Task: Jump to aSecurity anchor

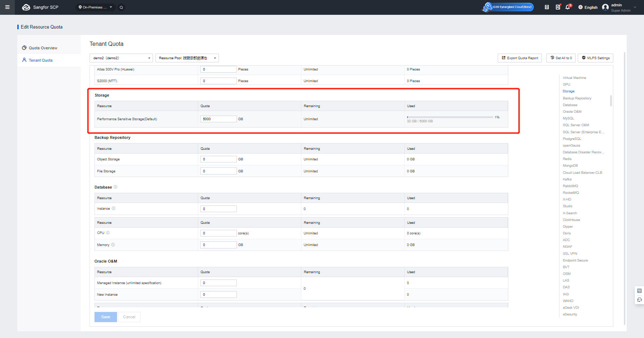Action: [x=570, y=314]
